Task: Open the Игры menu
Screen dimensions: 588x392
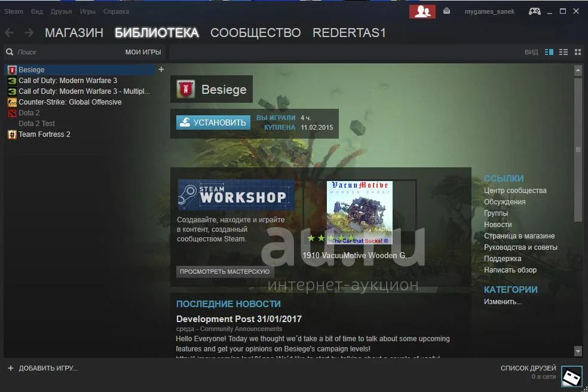Action: point(88,11)
